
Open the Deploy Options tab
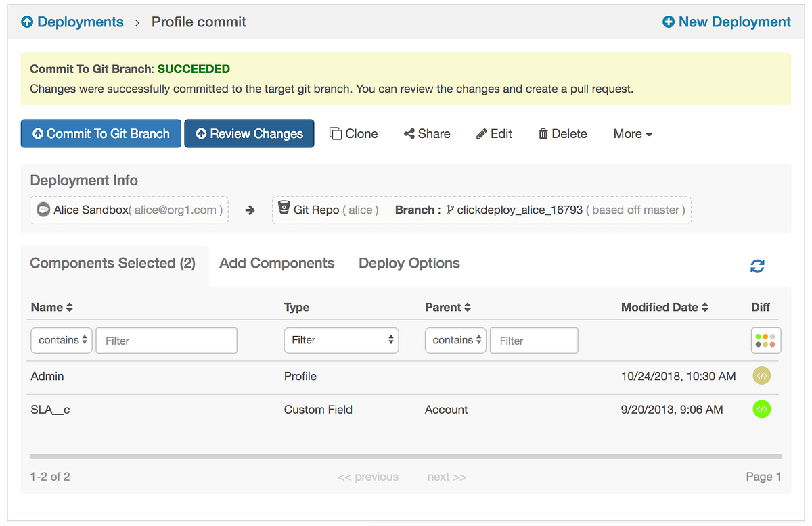409,263
